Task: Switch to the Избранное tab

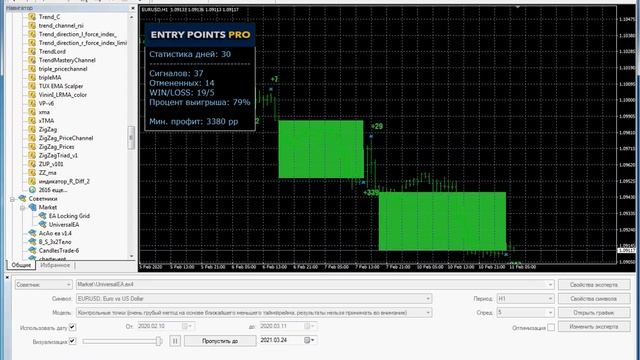Action: pos(55,265)
